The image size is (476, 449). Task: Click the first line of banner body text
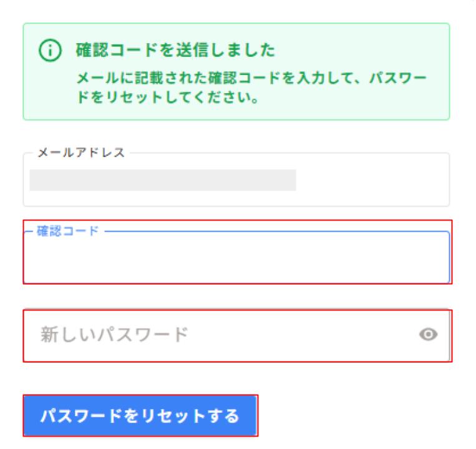tap(251, 79)
